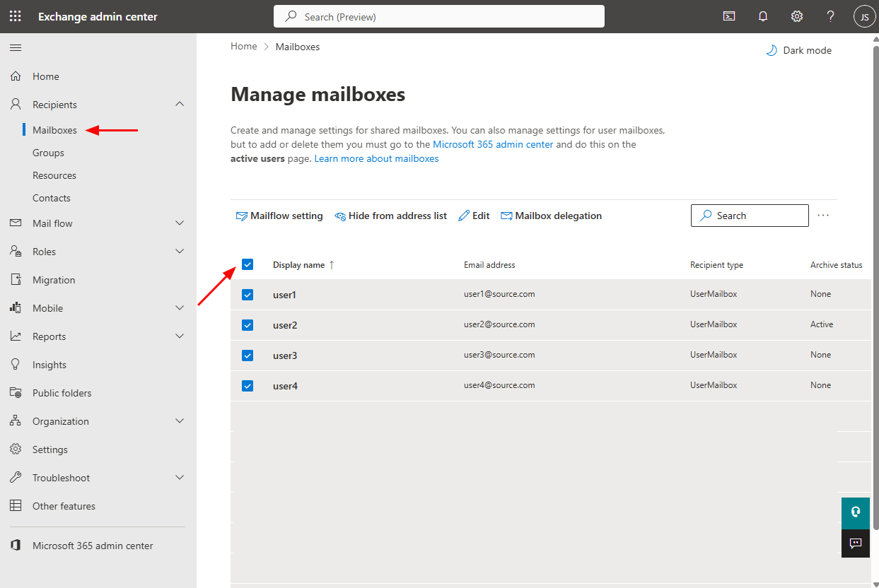Expand the Mail flow section
879x588 pixels.
click(x=180, y=223)
